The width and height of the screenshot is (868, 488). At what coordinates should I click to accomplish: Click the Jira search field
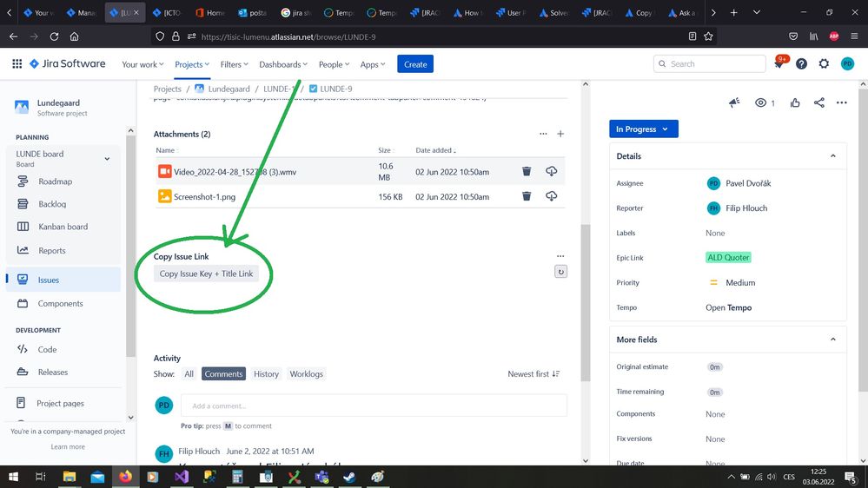[710, 63]
